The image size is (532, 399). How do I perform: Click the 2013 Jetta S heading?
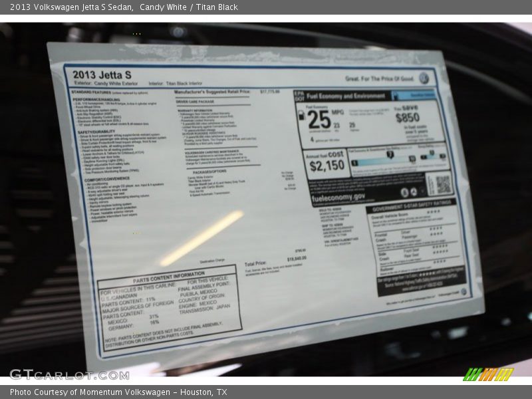coord(102,74)
